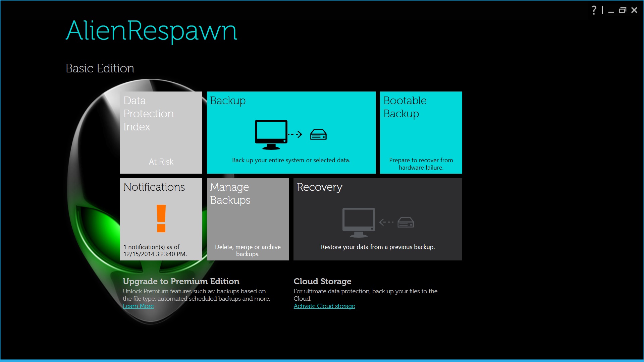Screen dimensions: 644x362
Task: Click the orange exclamation mark notification icon
Action: (x=161, y=218)
